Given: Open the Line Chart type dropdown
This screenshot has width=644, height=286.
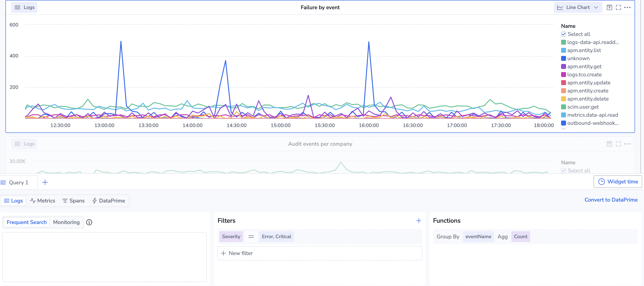Looking at the screenshot, I should (578, 7).
